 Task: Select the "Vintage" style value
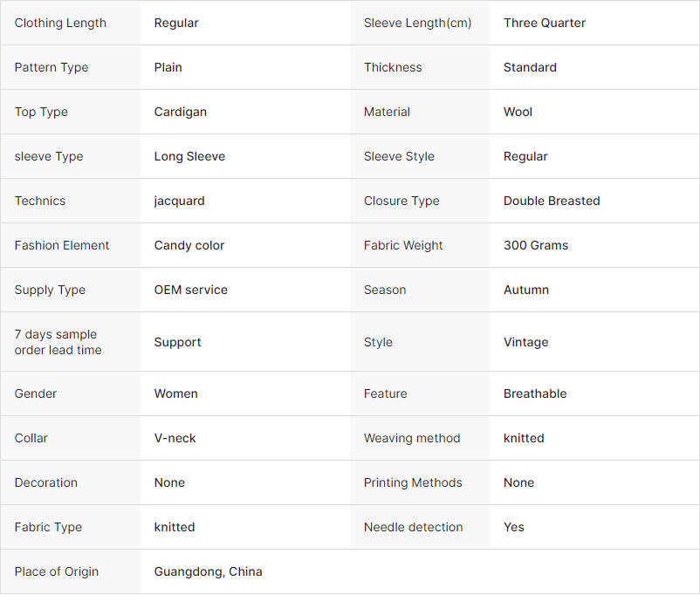(x=526, y=342)
